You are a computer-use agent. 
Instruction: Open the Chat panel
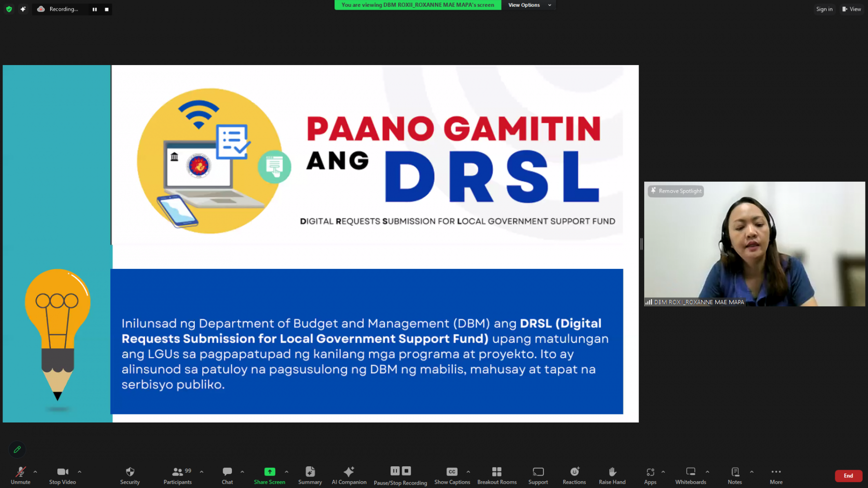227,475
